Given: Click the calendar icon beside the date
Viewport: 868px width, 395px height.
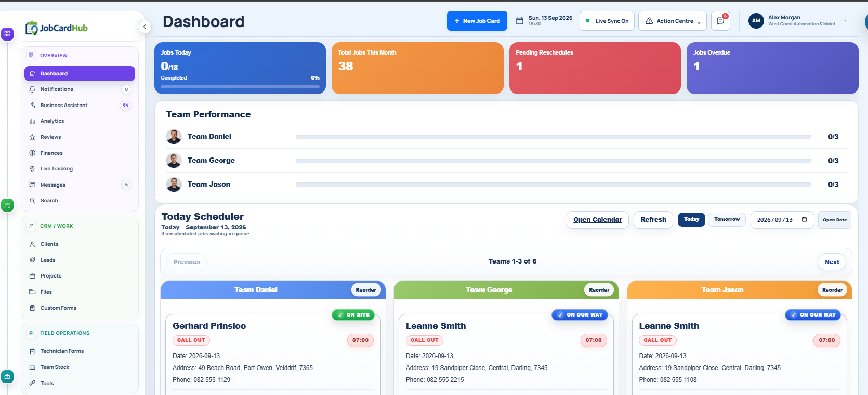Looking at the screenshot, I should coord(519,21).
